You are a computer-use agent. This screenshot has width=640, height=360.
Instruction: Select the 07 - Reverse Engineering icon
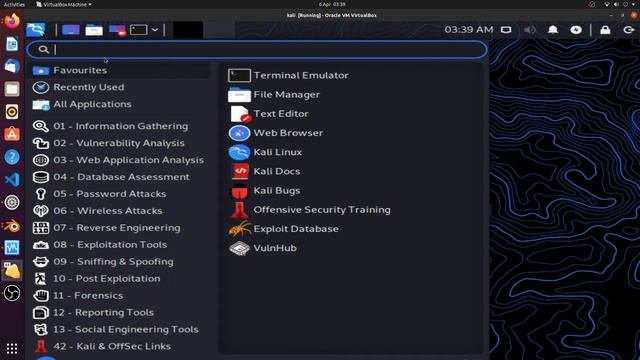click(x=41, y=228)
